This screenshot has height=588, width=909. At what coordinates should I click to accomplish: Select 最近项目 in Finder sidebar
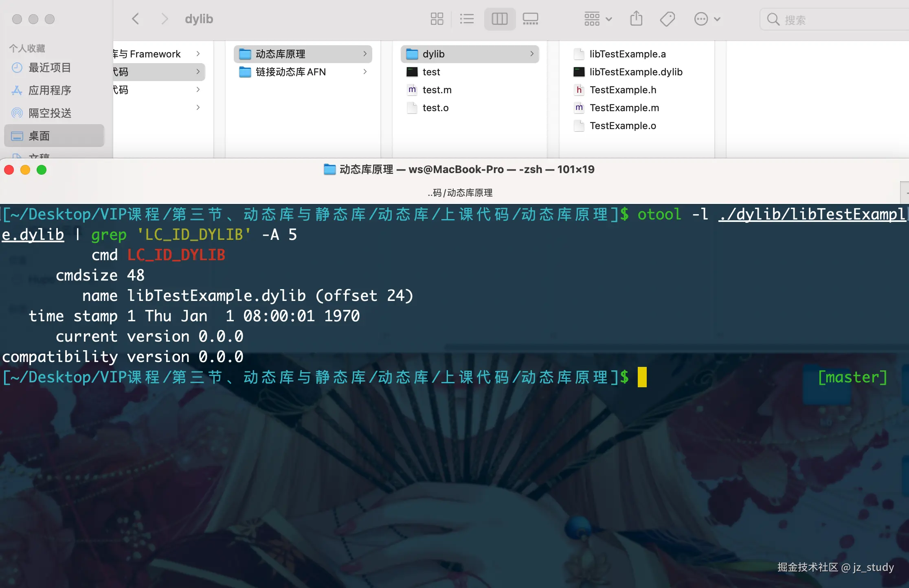pos(50,68)
